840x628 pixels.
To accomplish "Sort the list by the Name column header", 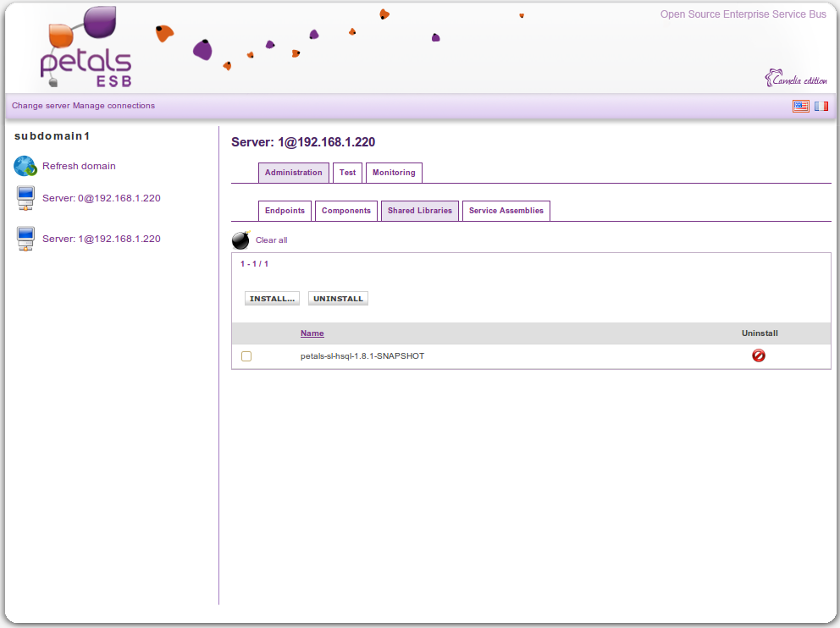I will [312, 333].
